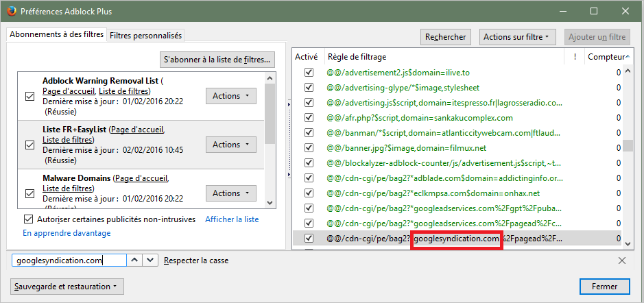Screen dimensions: 644x303
Task: Open Sauvegarde et restauration dropdown
Action: point(67,286)
